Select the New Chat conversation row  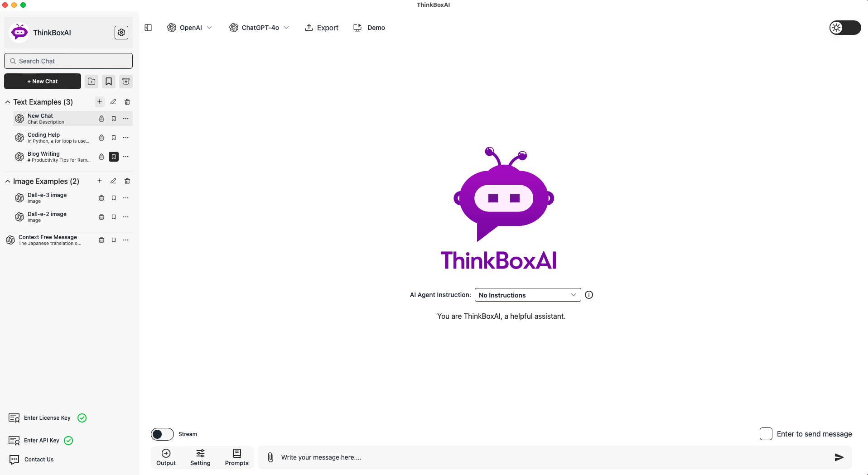pos(72,119)
